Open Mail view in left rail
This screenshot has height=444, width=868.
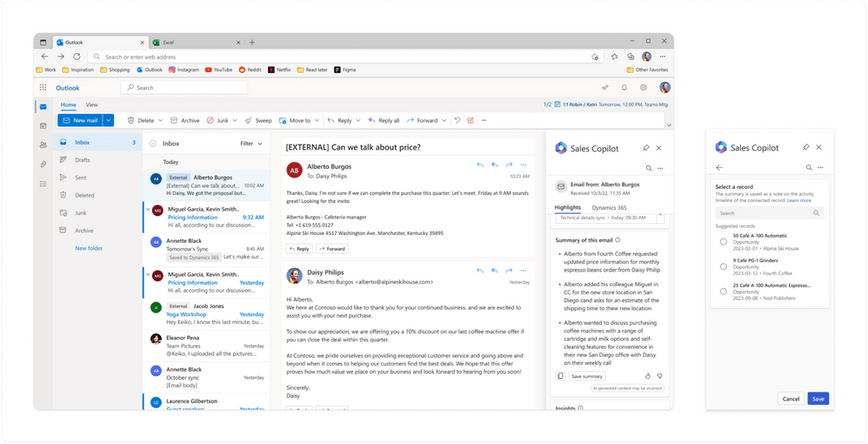coord(43,107)
